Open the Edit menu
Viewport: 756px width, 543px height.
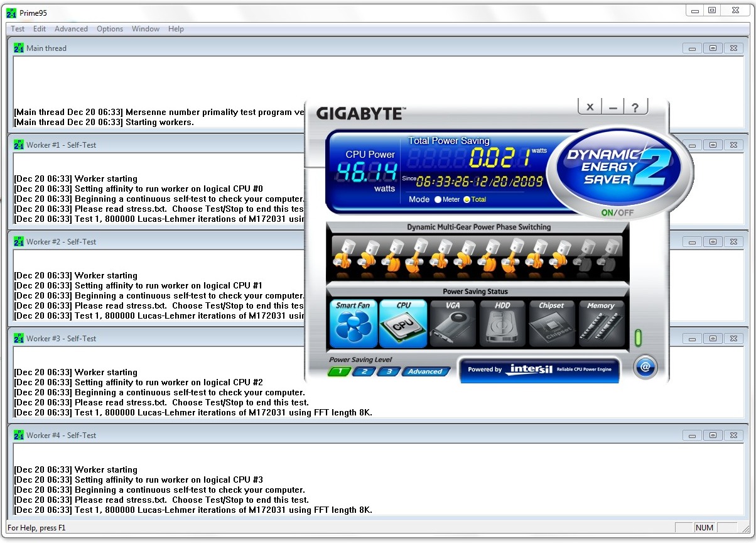point(40,29)
